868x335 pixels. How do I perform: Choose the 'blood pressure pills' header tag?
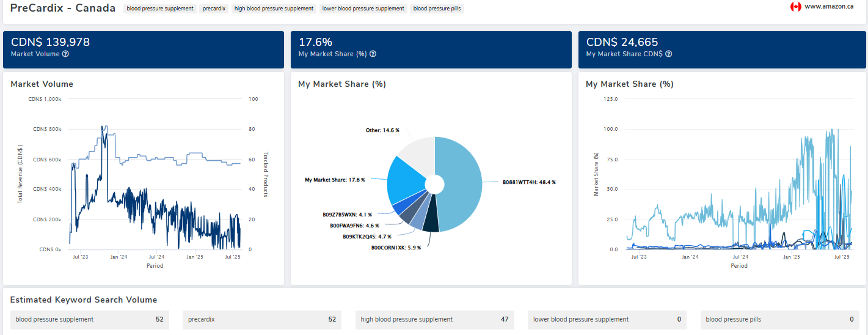pyautogui.click(x=437, y=9)
